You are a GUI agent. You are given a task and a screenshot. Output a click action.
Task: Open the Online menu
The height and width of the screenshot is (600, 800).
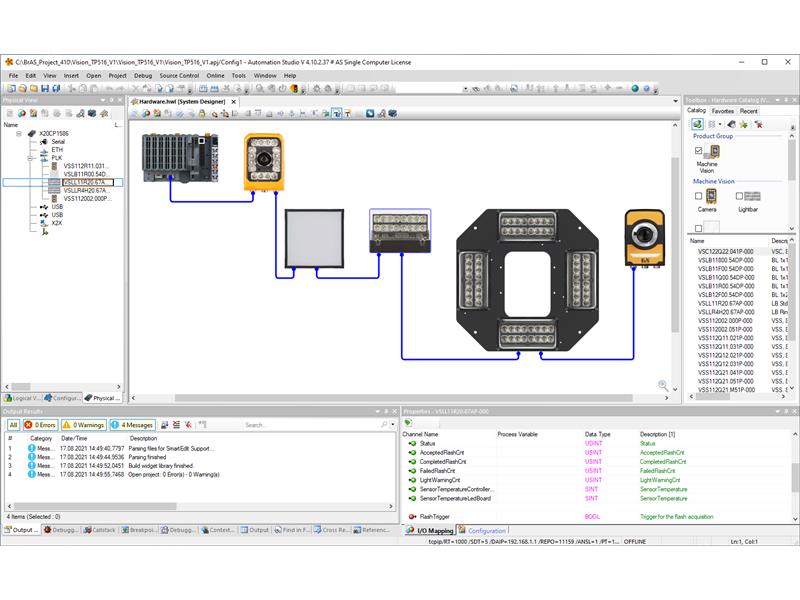click(215, 76)
